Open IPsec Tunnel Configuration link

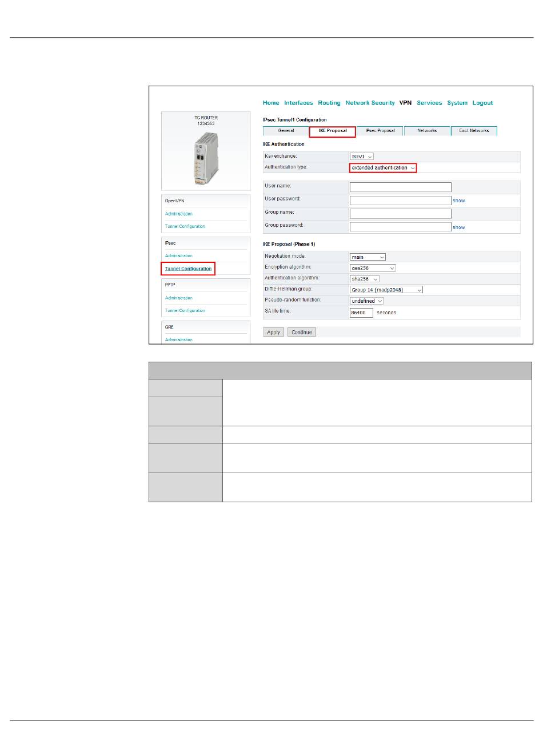188,269
